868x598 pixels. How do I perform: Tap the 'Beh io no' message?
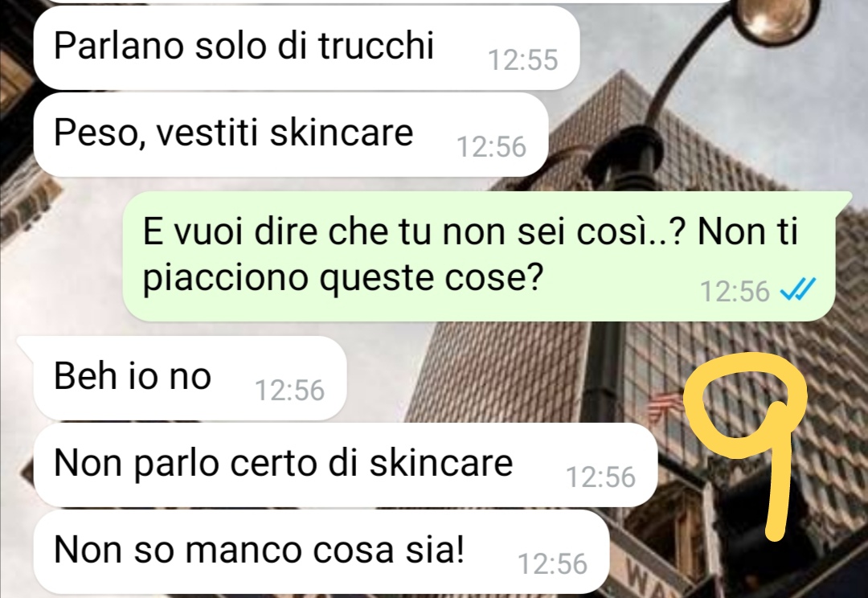190,378
